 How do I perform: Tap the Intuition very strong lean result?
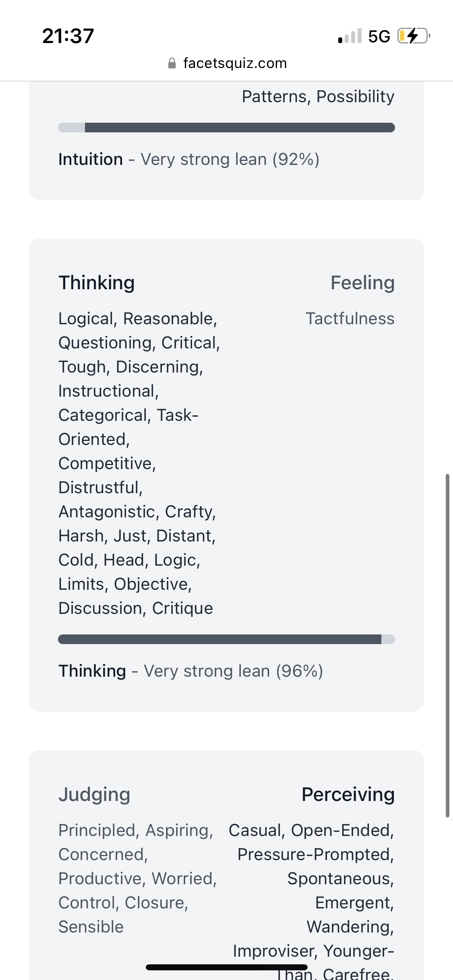[189, 159]
